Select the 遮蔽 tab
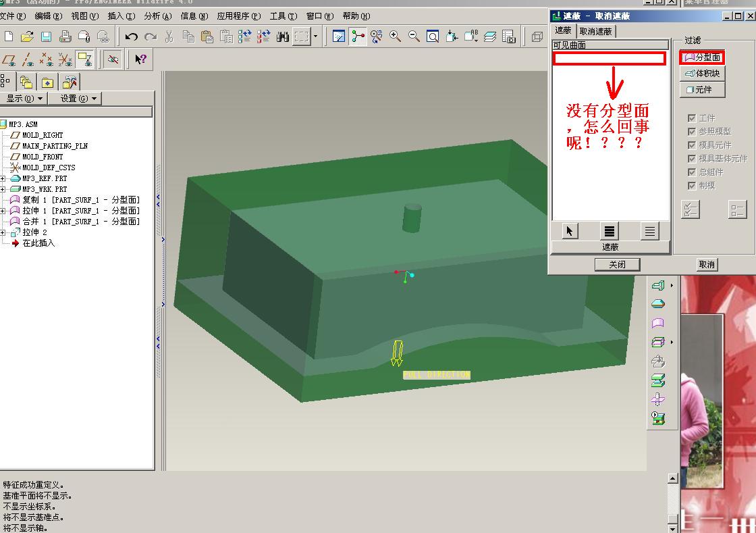The image size is (756, 533). tap(563, 30)
